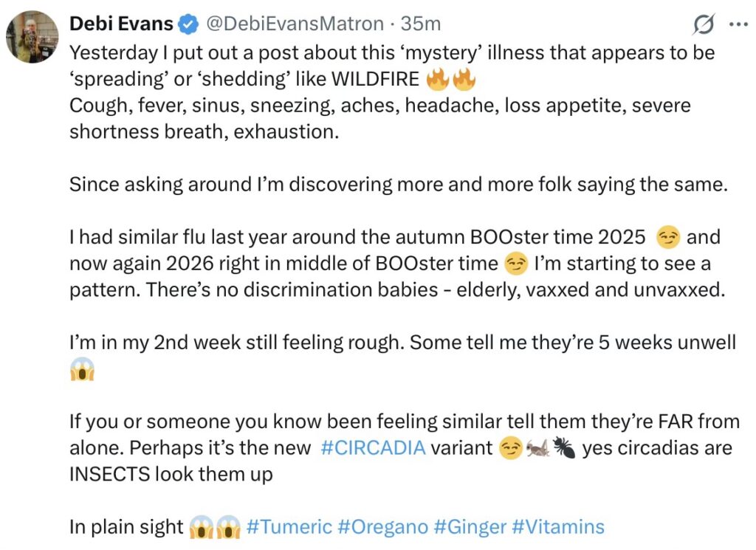
Task: Visit the #Vitamins hashtag
Action: click(557, 527)
